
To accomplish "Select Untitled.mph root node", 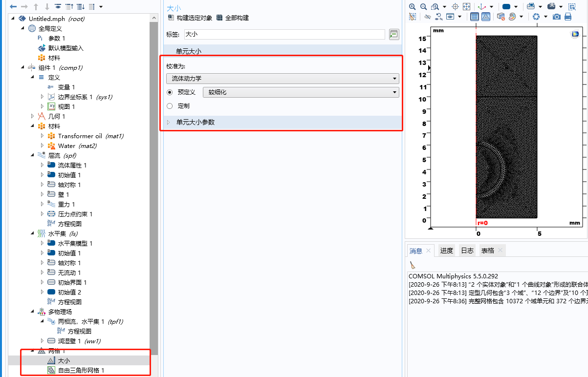I will (57, 19).
